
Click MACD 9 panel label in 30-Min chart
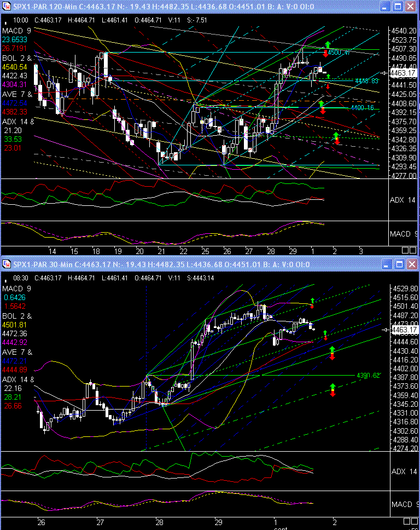coord(404,503)
